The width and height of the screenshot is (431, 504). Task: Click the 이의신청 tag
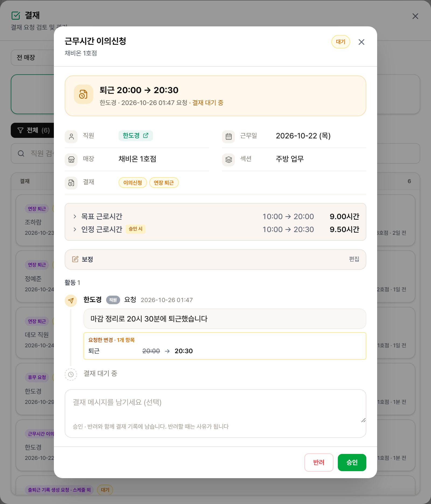(133, 183)
